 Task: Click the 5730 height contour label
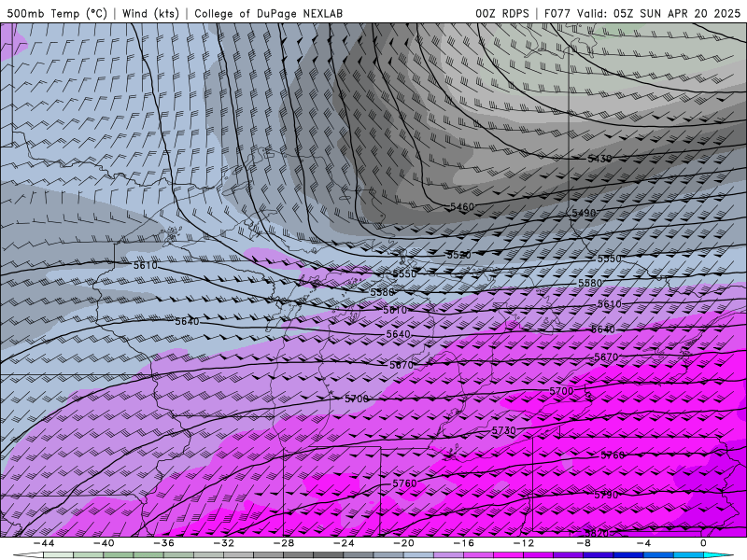tap(503, 430)
